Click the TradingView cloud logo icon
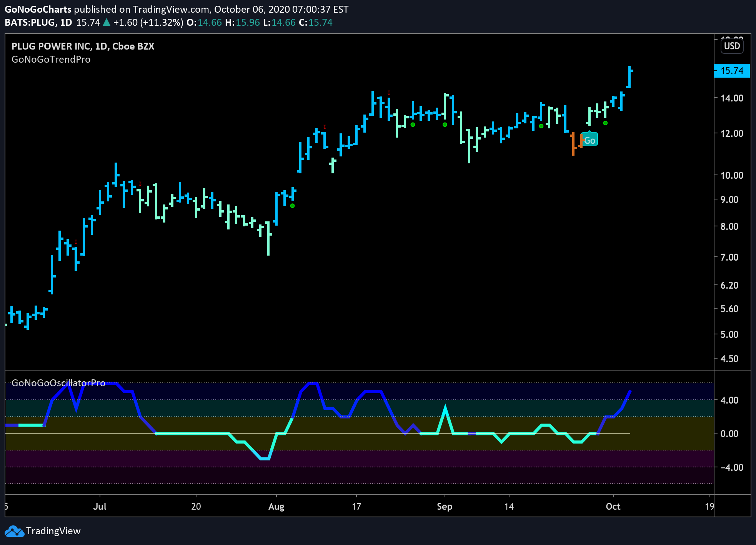Image resolution: width=756 pixels, height=545 pixels. coord(14,531)
